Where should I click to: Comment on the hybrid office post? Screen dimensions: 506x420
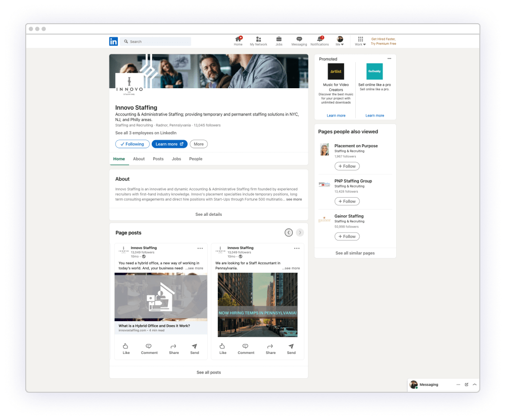149,348
